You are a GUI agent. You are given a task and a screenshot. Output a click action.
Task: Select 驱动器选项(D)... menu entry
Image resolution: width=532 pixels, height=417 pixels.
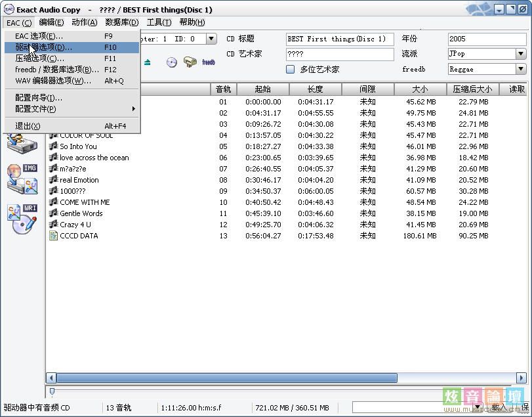click(x=72, y=47)
